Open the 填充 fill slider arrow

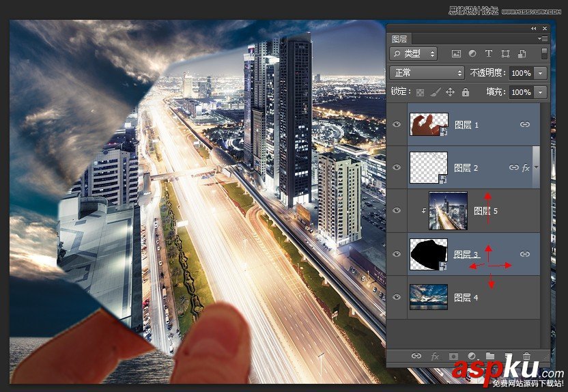(x=541, y=92)
